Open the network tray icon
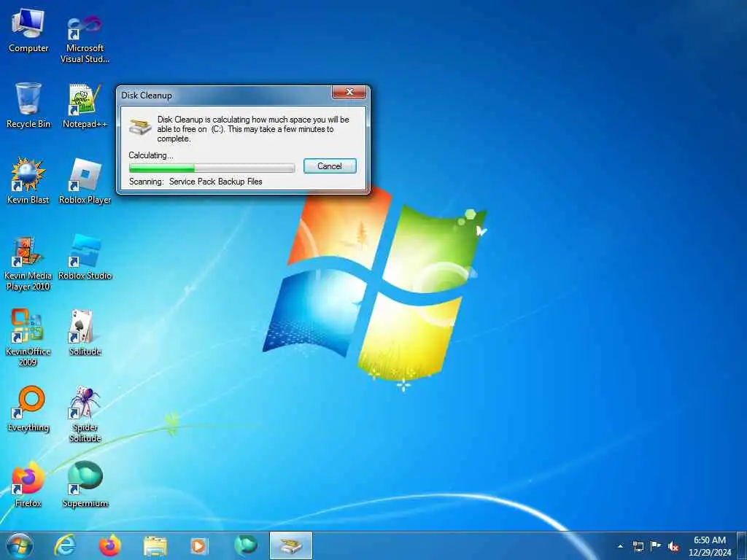 coord(638,546)
